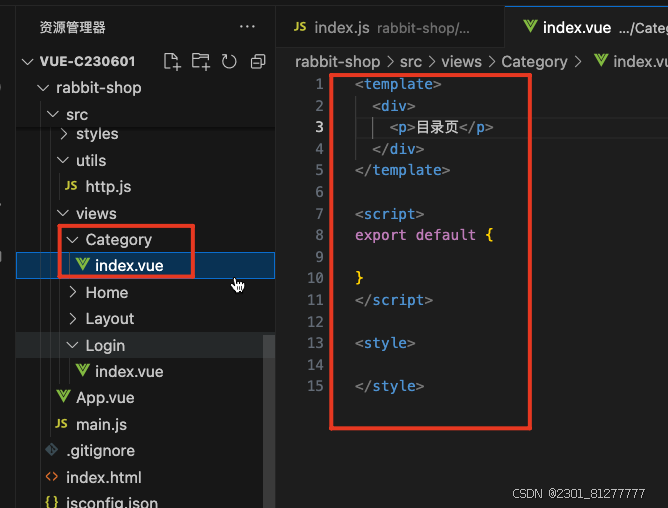
Task: Click the 资源管理器 explorer title
Action: [72, 27]
